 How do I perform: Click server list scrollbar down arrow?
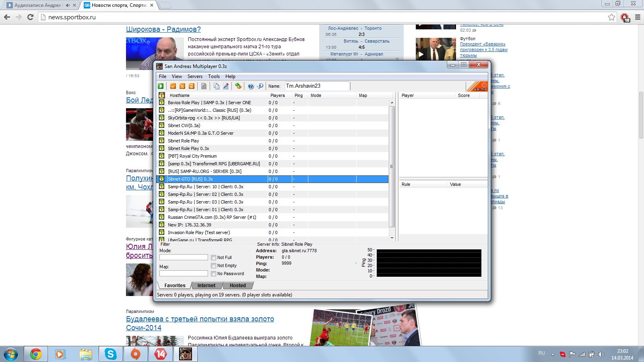pos(392,238)
